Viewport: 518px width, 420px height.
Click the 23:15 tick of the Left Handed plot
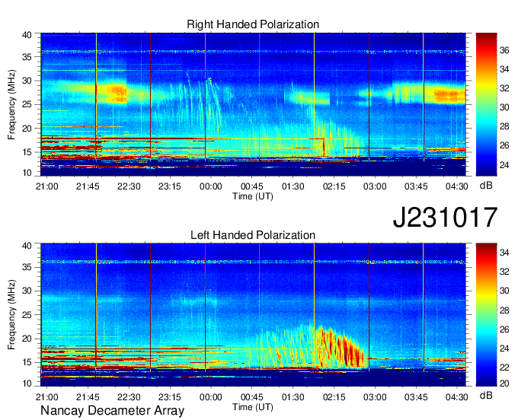pos(170,397)
